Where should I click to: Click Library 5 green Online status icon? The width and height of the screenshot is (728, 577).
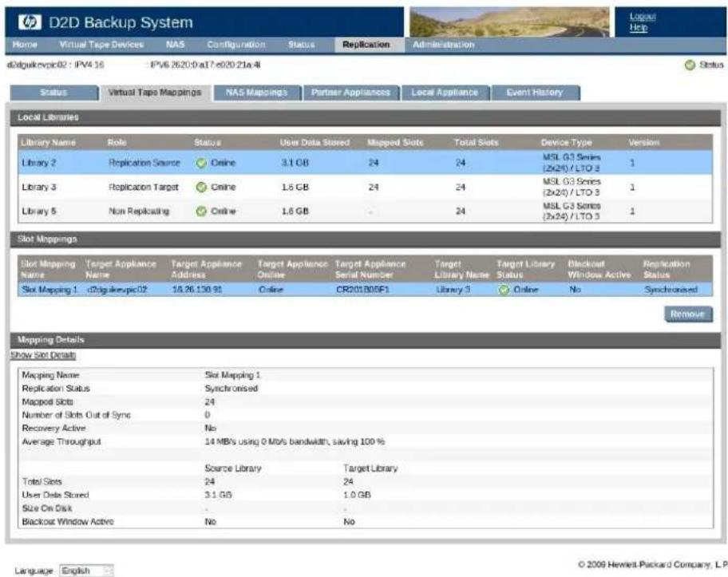tap(201, 211)
